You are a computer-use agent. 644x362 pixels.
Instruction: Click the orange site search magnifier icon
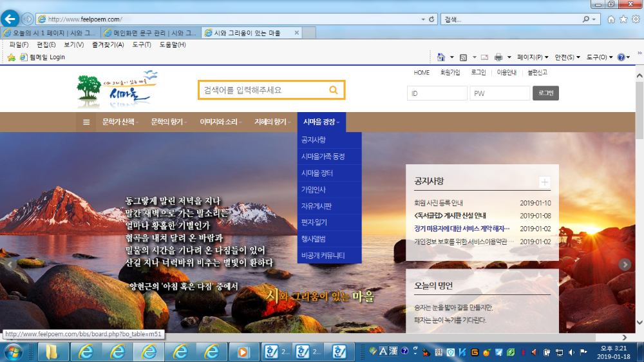coord(334,90)
